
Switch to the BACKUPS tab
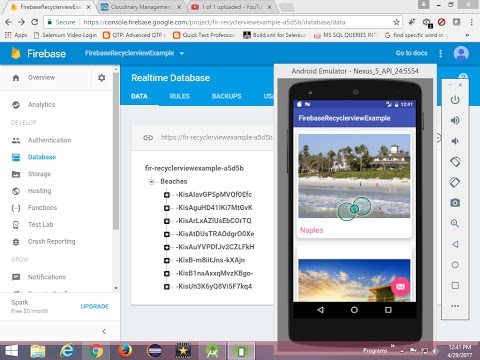pos(226,96)
